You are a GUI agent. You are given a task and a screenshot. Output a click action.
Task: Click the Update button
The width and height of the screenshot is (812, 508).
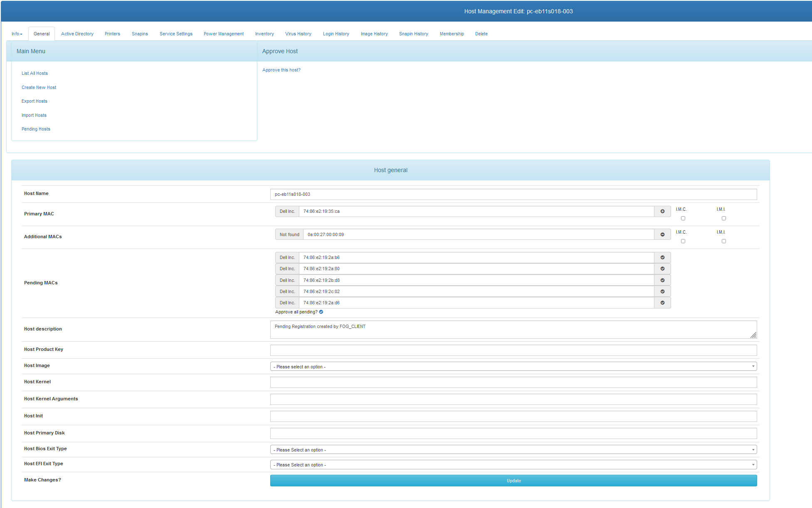[513, 481]
